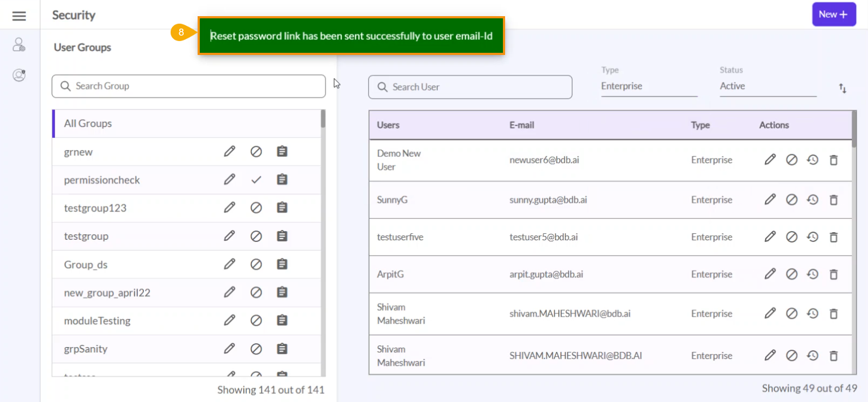Edit the ArpitG user record

770,274
